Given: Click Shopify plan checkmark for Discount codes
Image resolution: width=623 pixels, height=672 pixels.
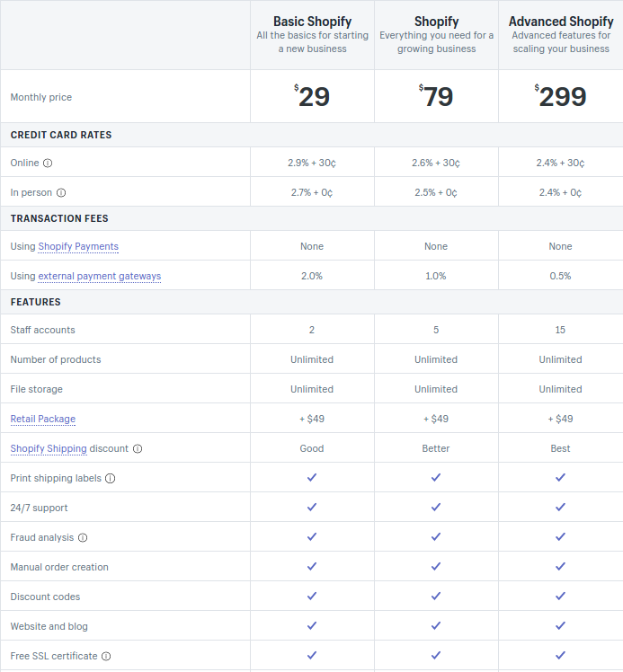Looking at the screenshot, I should point(436,596).
